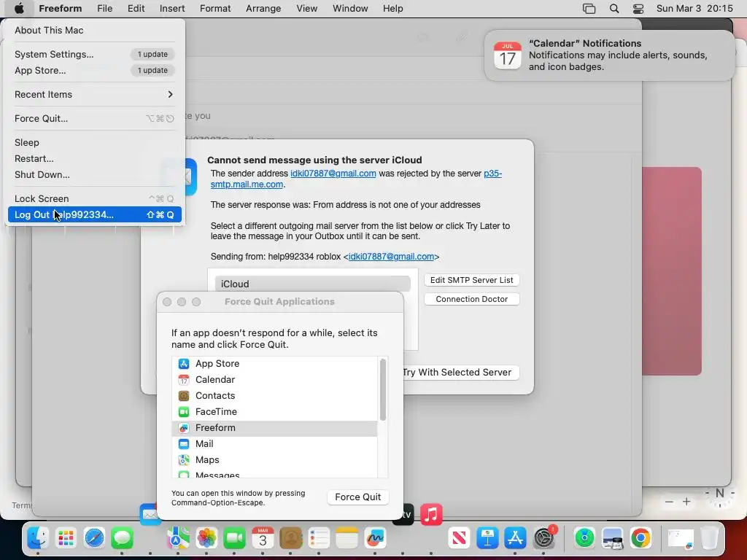Image resolution: width=747 pixels, height=560 pixels.
Task: Open News from the Dock
Action: click(460, 538)
